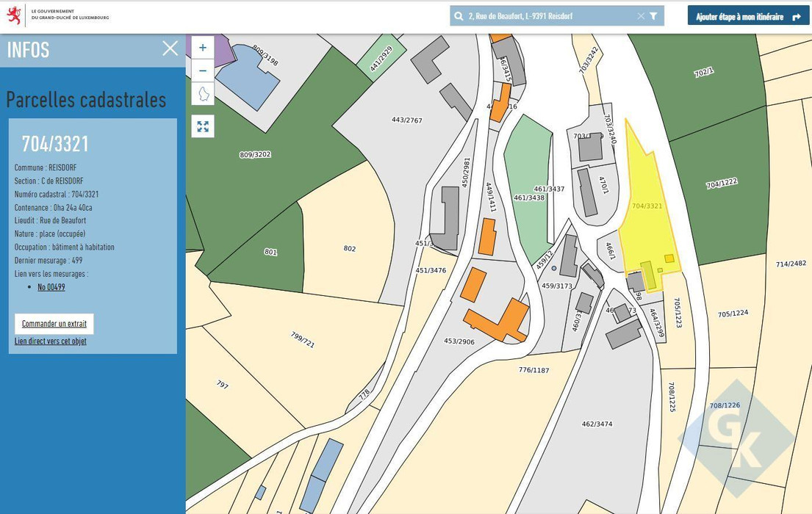Click the green parcel 809/3202

pos(255,169)
